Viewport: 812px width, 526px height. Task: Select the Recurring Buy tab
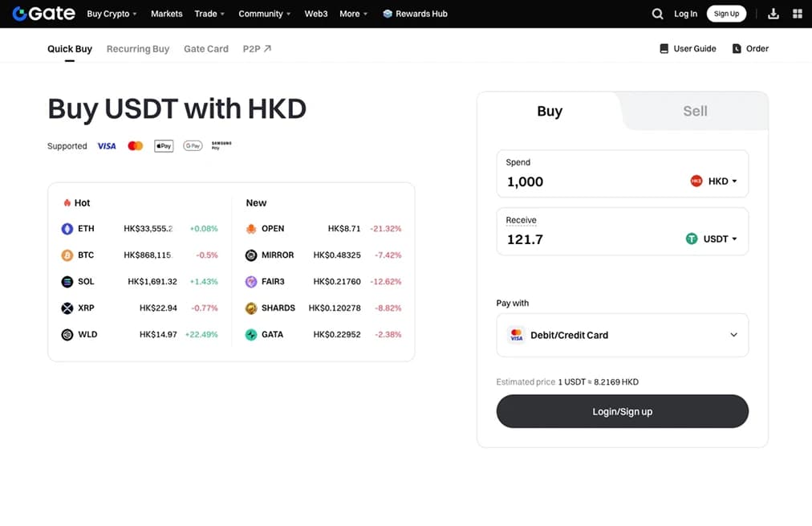[x=138, y=49]
